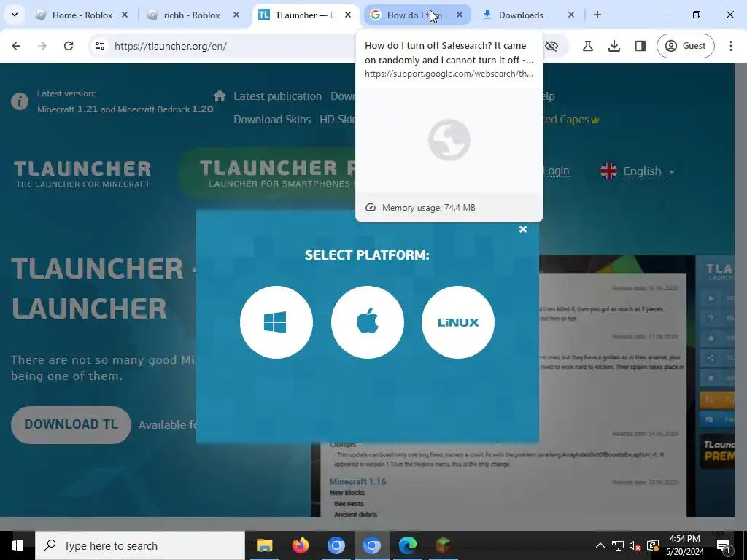Toggle the browser side panel
The width and height of the screenshot is (747, 560).
coord(640,46)
